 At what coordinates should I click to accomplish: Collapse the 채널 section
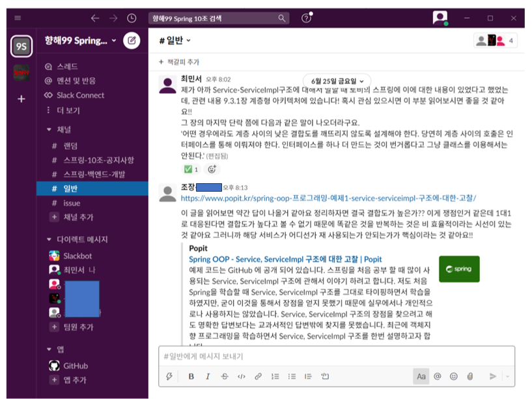(49, 129)
